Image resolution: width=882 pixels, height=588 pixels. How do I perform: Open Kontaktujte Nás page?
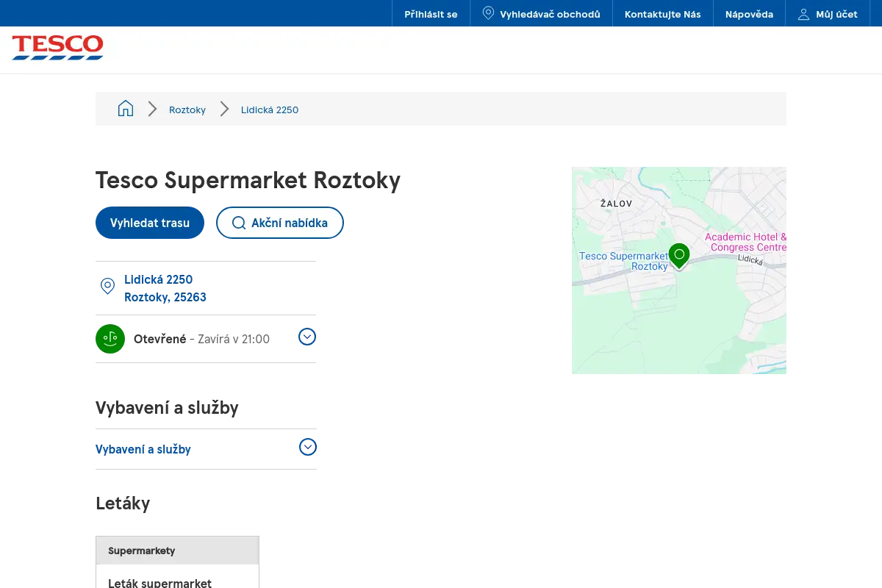pyautogui.click(x=663, y=14)
